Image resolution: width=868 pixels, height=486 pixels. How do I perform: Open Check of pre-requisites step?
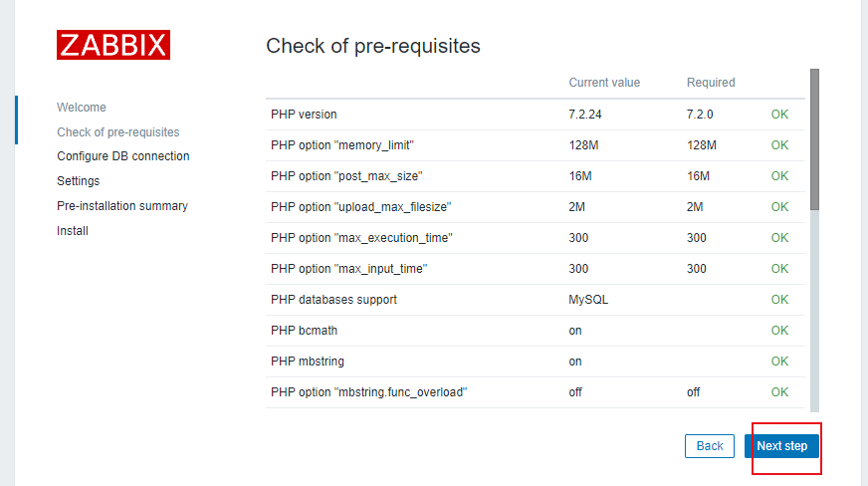(x=118, y=132)
